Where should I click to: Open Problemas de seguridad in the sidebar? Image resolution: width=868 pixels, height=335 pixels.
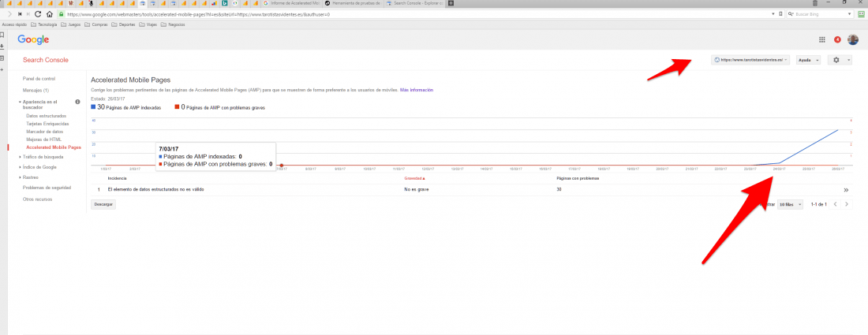pos(47,188)
